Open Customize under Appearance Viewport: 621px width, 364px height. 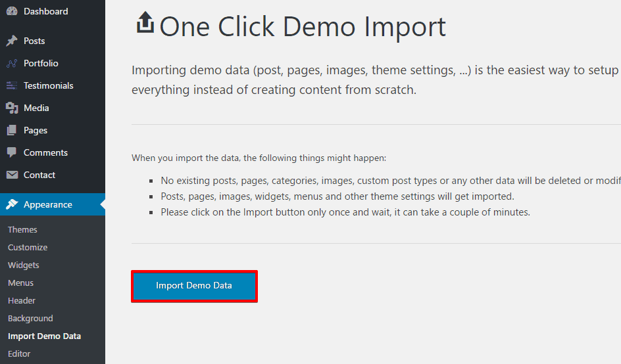(28, 247)
